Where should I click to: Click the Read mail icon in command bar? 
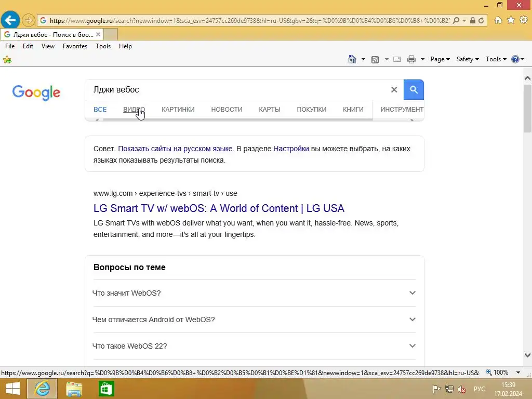pyautogui.click(x=397, y=59)
